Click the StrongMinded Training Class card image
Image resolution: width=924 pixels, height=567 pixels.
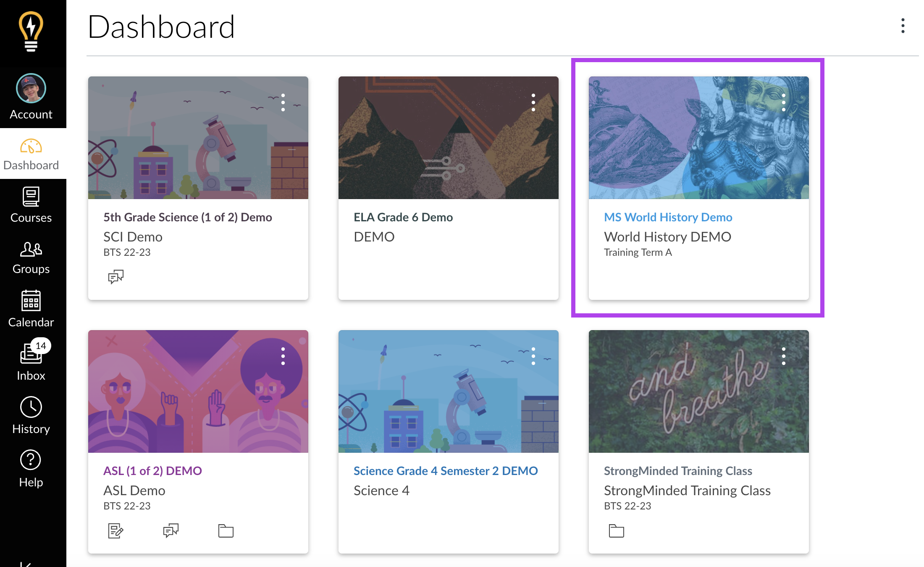[698, 391]
